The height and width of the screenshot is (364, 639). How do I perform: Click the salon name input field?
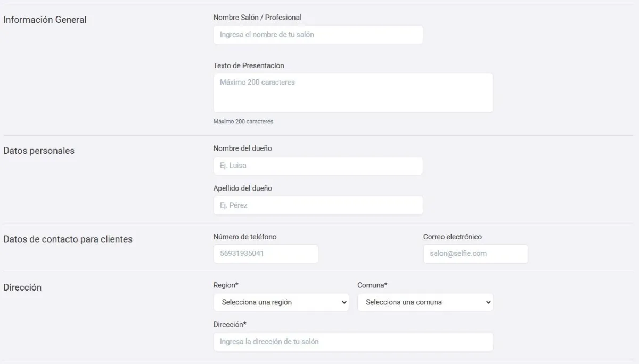point(318,35)
